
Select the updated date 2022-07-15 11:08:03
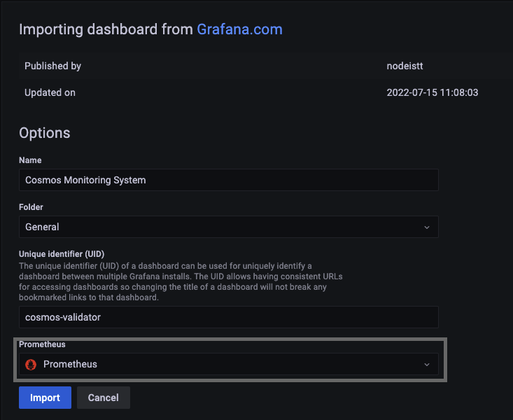(x=433, y=92)
